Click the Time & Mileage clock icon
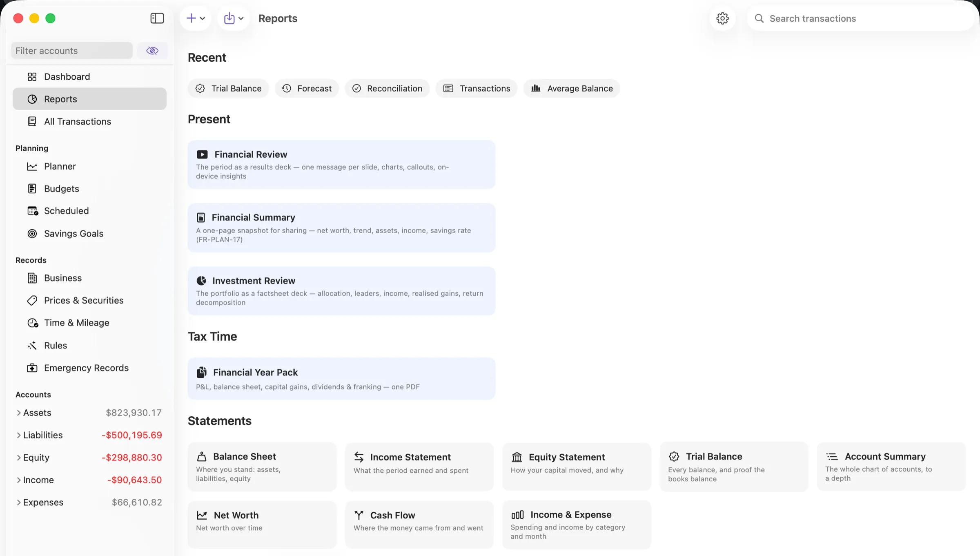This screenshot has width=980, height=556. click(x=33, y=323)
